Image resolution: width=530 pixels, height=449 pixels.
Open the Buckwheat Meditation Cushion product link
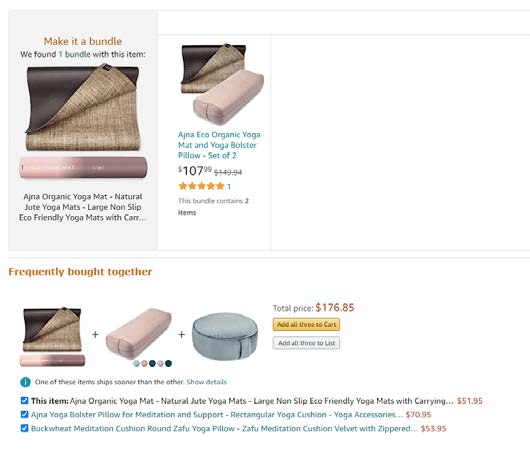tap(224, 429)
